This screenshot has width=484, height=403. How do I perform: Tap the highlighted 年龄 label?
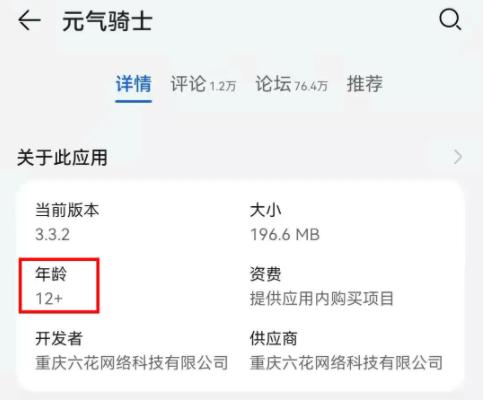[51, 274]
